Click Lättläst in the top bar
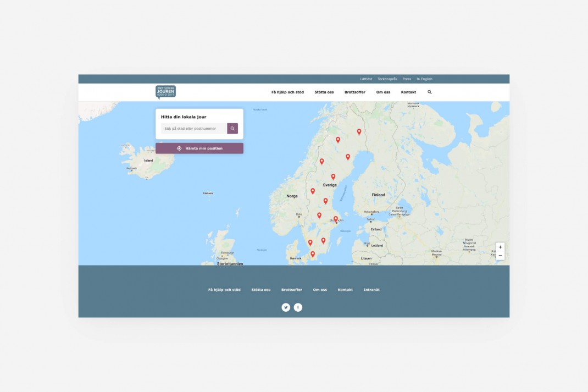Viewport: 588px width, 392px height. pyautogui.click(x=366, y=79)
